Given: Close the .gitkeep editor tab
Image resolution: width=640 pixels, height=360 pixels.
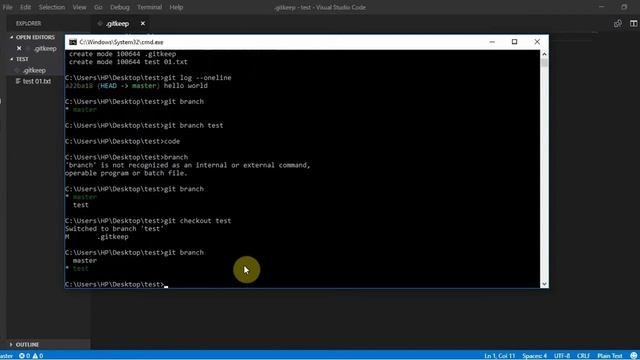Looking at the screenshot, I should (x=143, y=24).
